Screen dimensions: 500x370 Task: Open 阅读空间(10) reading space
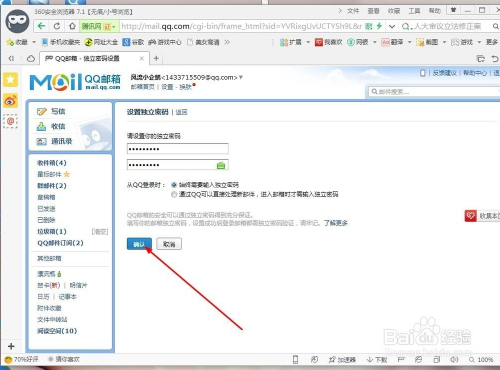[x=57, y=331]
